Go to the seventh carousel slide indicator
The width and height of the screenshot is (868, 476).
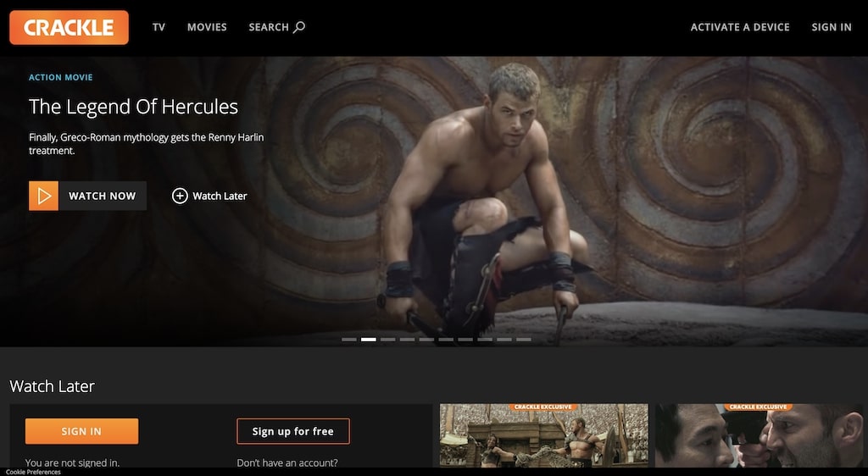point(465,340)
